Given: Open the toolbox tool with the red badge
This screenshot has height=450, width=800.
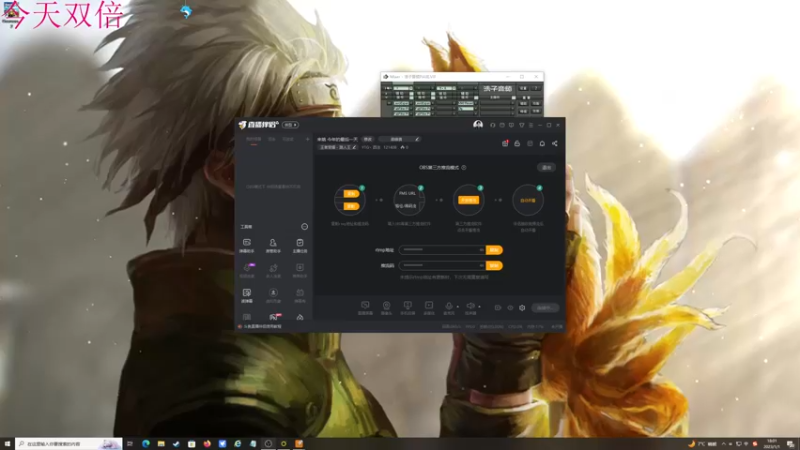Looking at the screenshot, I should coord(274,317).
